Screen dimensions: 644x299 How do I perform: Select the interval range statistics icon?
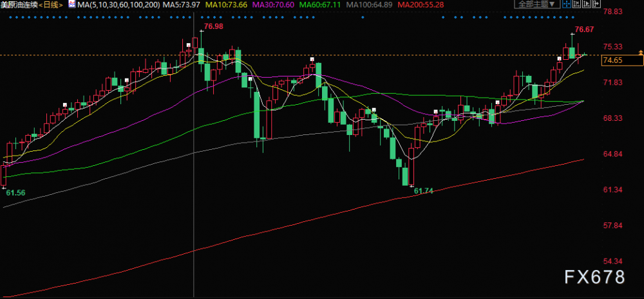pyautogui.click(x=576, y=4)
